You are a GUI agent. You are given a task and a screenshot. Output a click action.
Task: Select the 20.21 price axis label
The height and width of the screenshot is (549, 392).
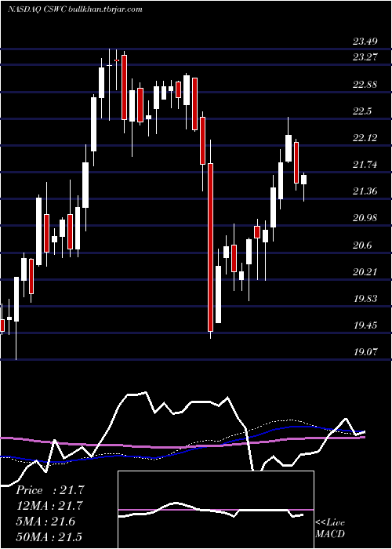[x=365, y=271]
